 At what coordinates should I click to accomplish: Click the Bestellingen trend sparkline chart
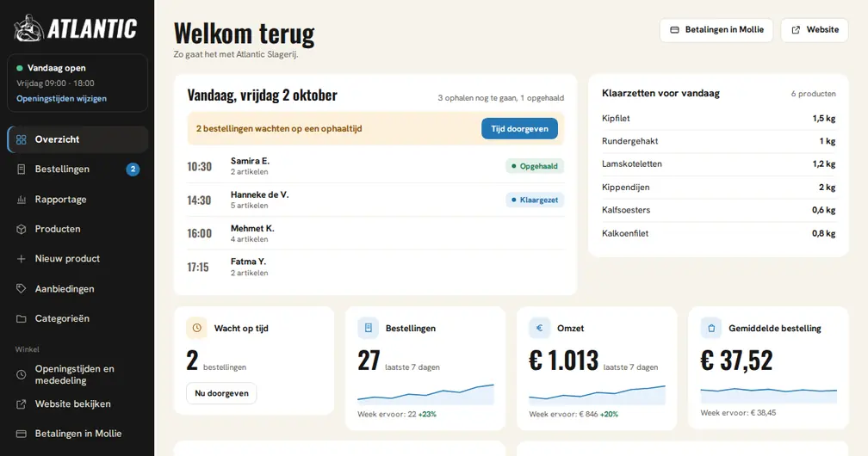[x=425, y=394]
